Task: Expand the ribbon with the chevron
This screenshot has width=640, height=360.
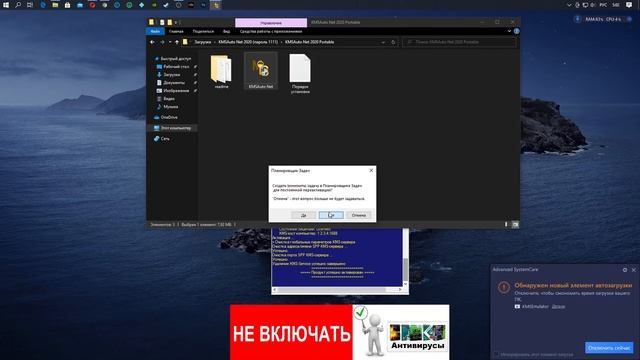Action: coord(509,31)
